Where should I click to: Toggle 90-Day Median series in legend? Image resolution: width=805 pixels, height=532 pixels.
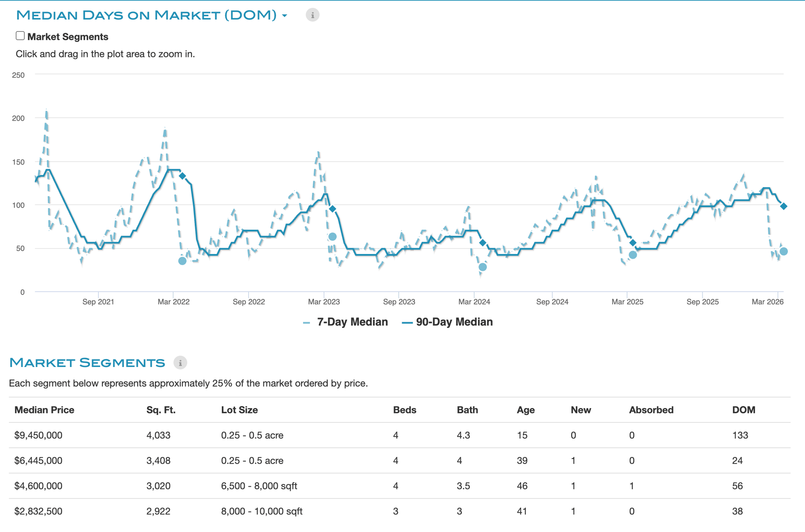click(x=454, y=322)
